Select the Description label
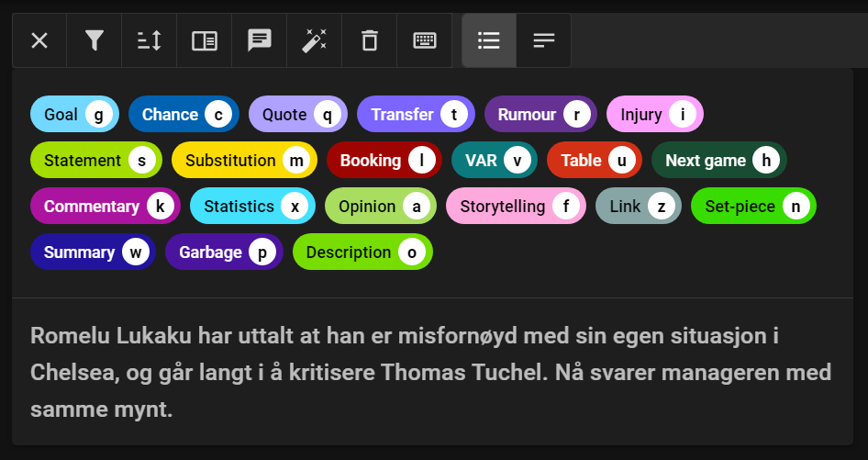 [x=362, y=252]
